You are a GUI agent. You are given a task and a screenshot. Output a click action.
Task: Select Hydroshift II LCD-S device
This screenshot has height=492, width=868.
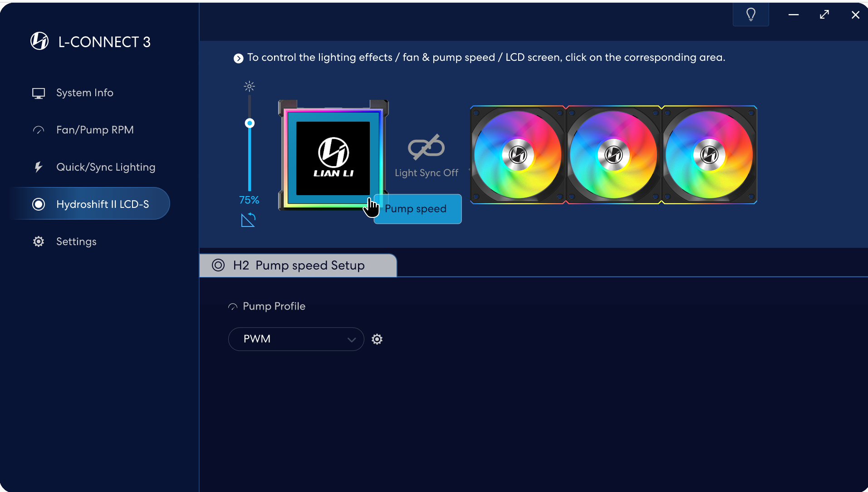pos(91,204)
